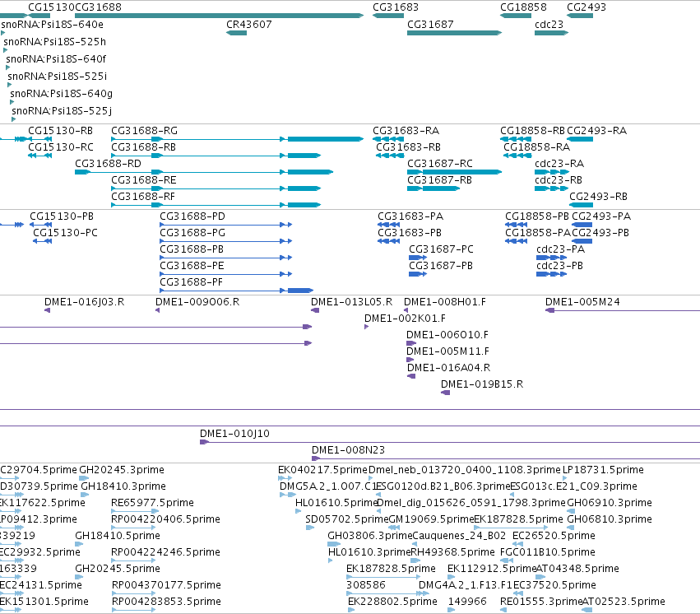Select the CG31688 gene span bar
This screenshot has height=614, width=700.
point(219,16)
